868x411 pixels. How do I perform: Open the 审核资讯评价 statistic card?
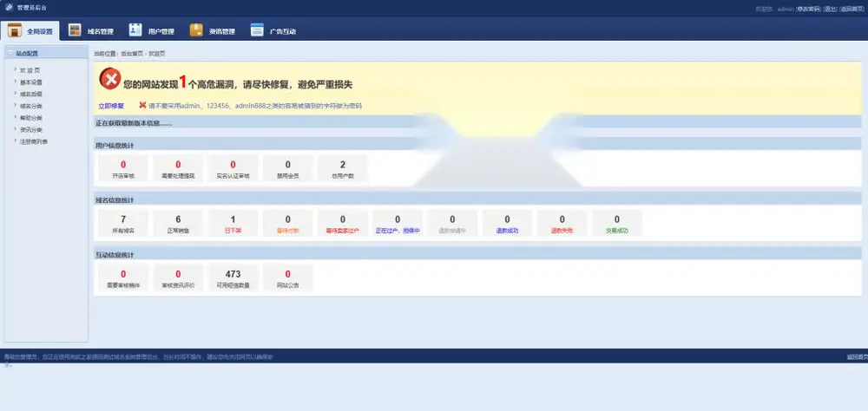(x=178, y=277)
